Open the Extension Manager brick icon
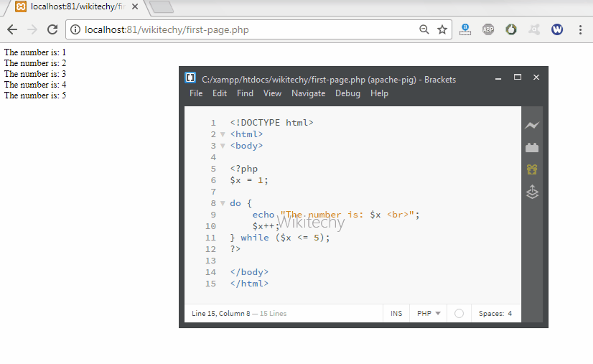 point(531,148)
